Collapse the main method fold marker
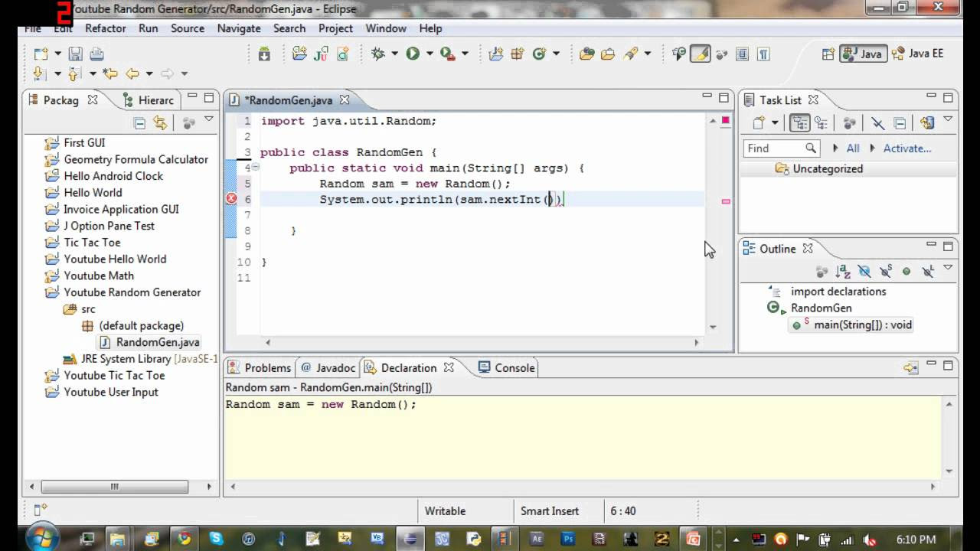The image size is (980, 551). [x=256, y=168]
